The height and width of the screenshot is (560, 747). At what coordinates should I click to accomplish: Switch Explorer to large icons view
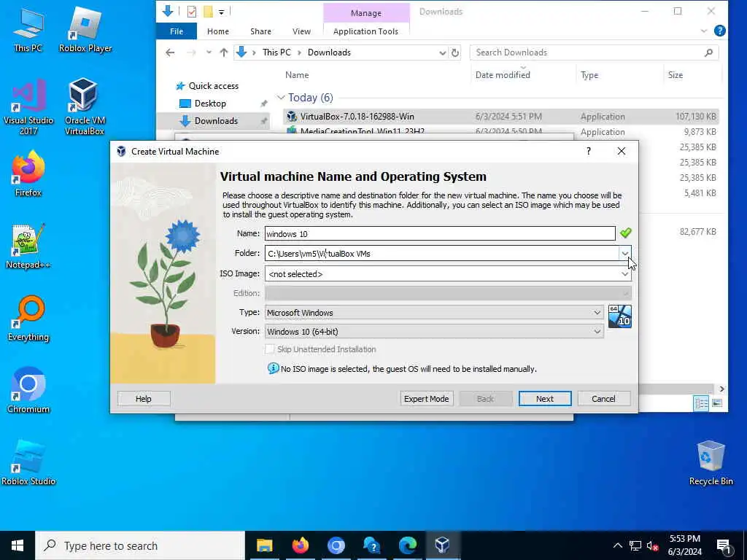(x=717, y=403)
